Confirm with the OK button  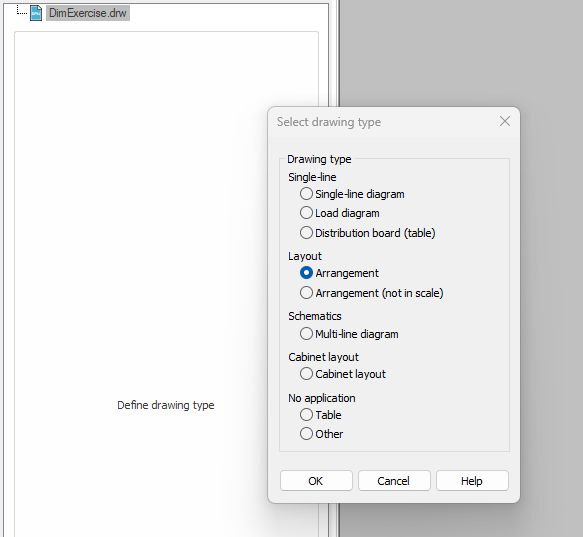tap(316, 481)
